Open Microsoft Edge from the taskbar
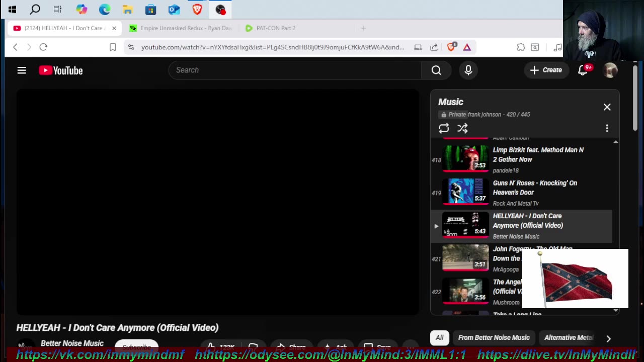Image resolution: width=644 pixels, height=362 pixels. coord(104,9)
